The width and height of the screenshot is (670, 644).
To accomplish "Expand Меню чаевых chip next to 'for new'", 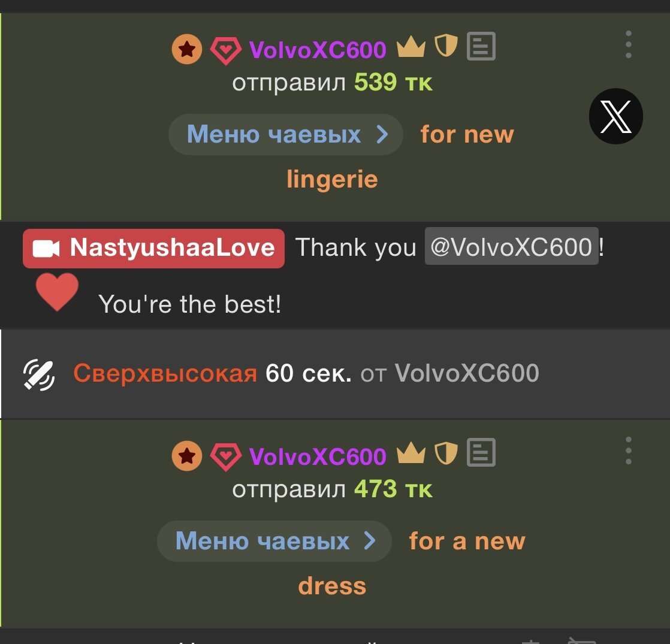I will 286,135.
